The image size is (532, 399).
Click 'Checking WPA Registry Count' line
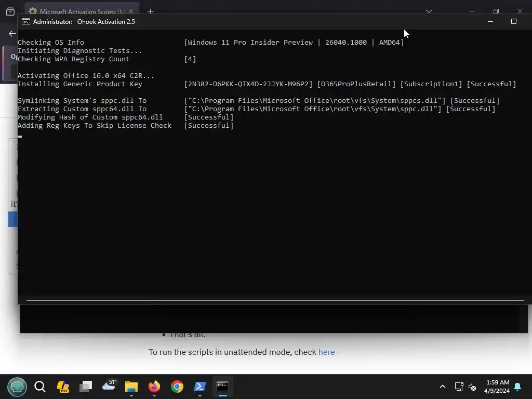74,59
